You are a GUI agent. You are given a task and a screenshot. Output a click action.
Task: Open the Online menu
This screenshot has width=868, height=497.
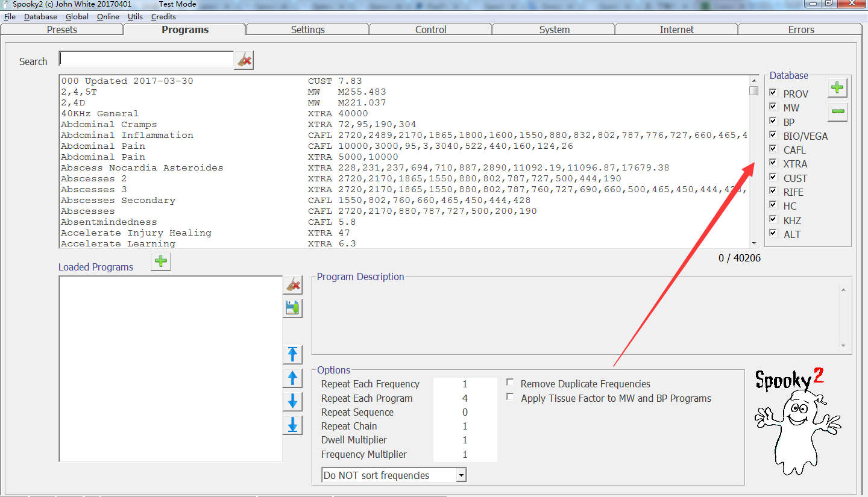click(108, 16)
